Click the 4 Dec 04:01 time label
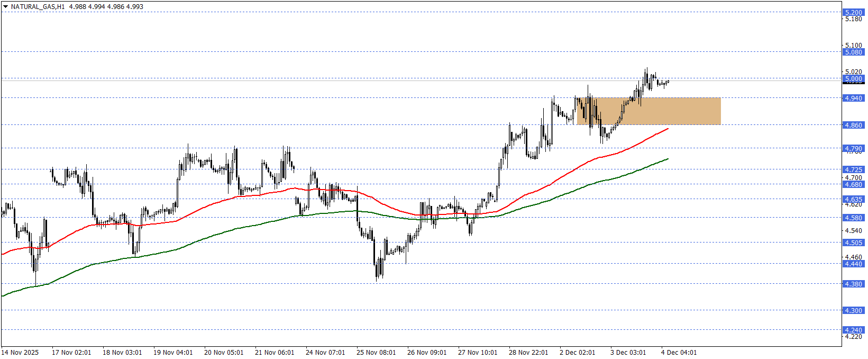868x359 pixels. [x=679, y=353]
